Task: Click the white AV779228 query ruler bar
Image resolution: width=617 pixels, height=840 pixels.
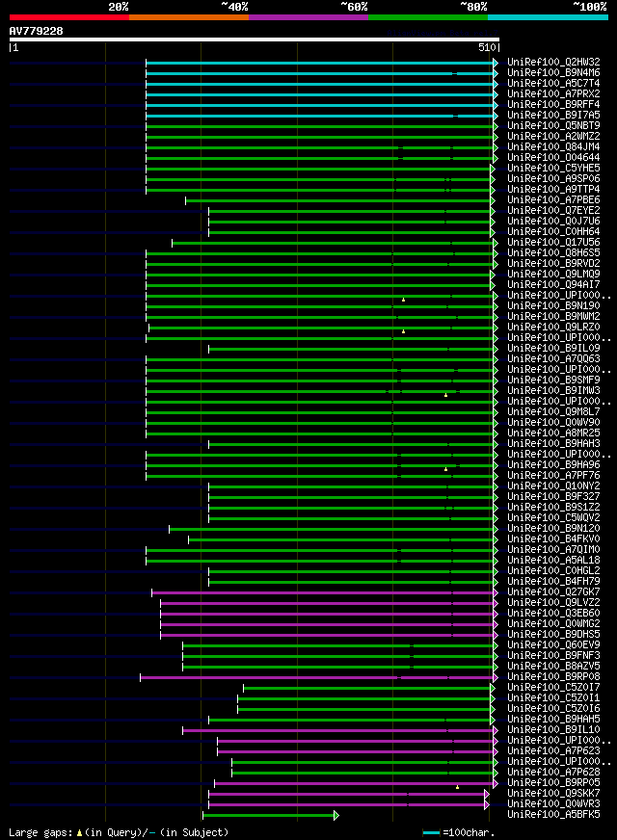Action: [255, 39]
